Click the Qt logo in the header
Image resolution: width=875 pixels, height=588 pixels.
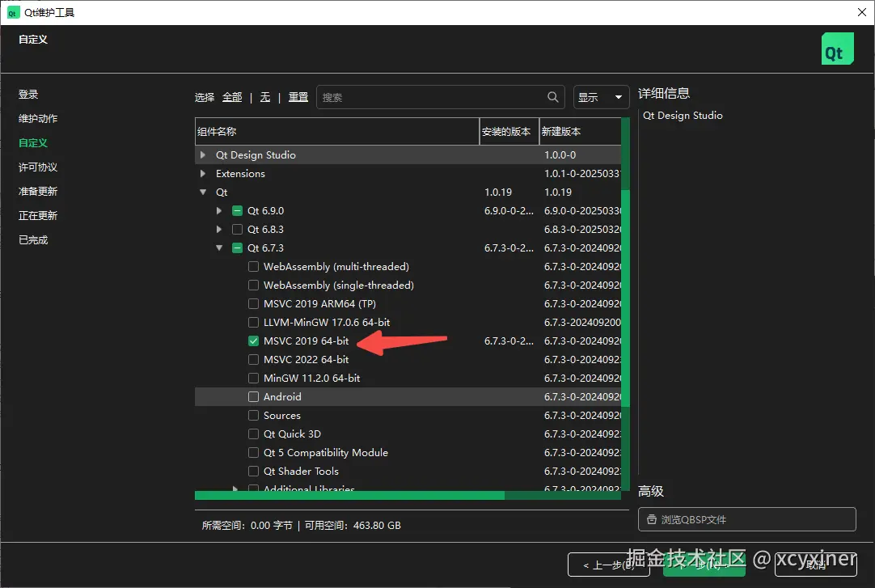(837, 49)
